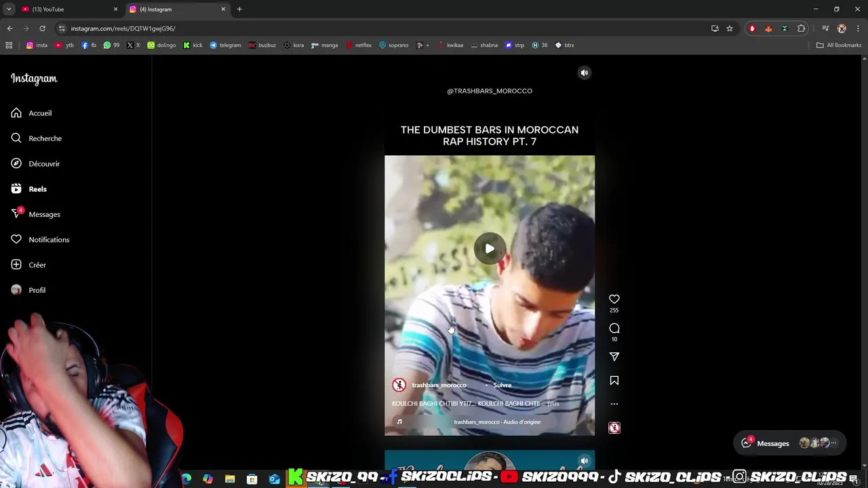Open Profil in Instagram sidebar
The image size is (868, 488).
click(37, 290)
